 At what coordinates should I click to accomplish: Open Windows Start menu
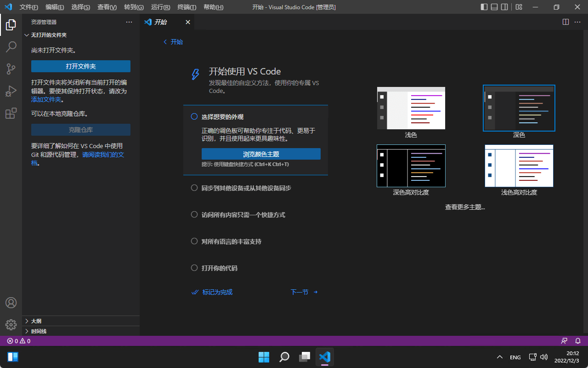(264, 357)
